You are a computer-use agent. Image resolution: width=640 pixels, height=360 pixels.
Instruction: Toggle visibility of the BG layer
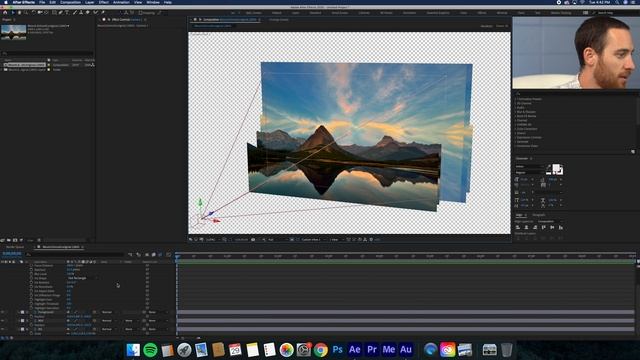tap(2, 329)
